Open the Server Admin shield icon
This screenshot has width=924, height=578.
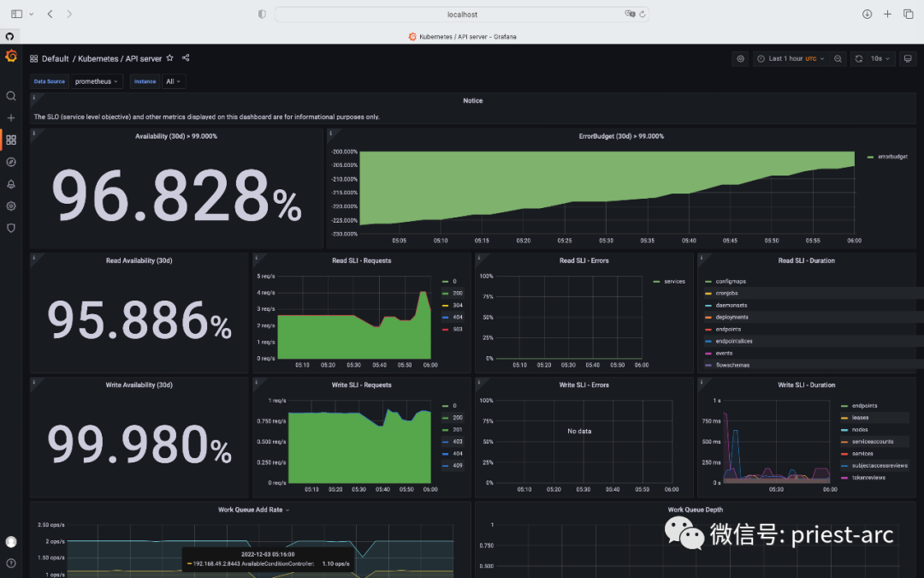(10, 228)
